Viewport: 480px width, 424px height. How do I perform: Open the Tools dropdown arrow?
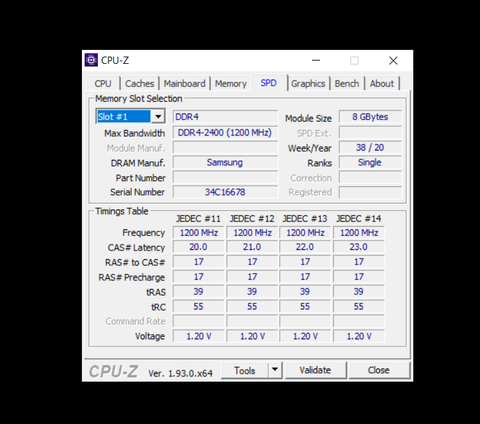275,370
